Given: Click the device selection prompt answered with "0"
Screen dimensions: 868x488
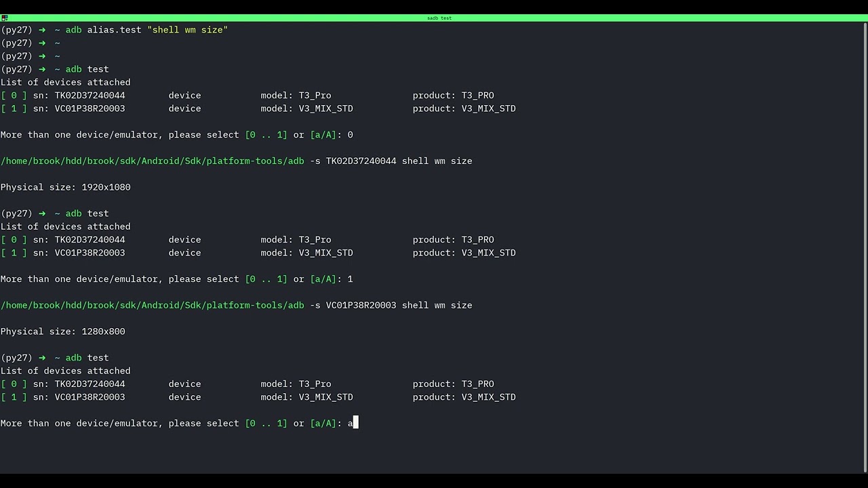Looking at the screenshot, I should (176, 135).
